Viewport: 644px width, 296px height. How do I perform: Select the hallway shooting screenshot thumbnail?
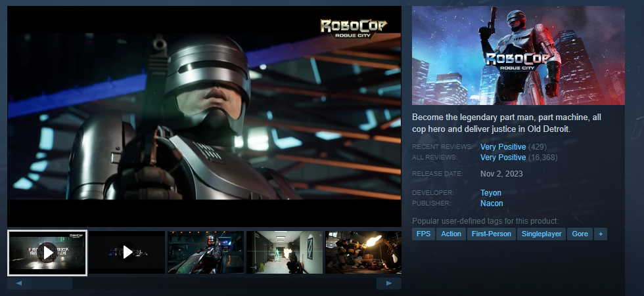click(284, 253)
